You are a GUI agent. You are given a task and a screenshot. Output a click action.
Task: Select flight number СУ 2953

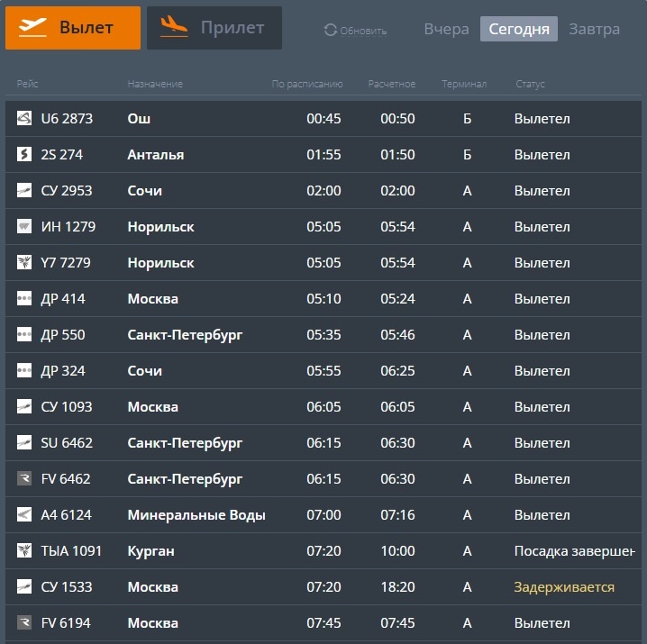[67, 191]
